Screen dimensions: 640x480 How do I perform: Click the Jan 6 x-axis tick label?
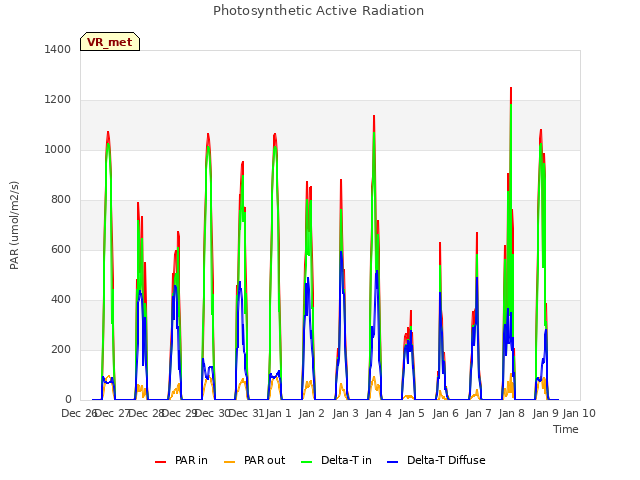pyautogui.click(x=445, y=413)
